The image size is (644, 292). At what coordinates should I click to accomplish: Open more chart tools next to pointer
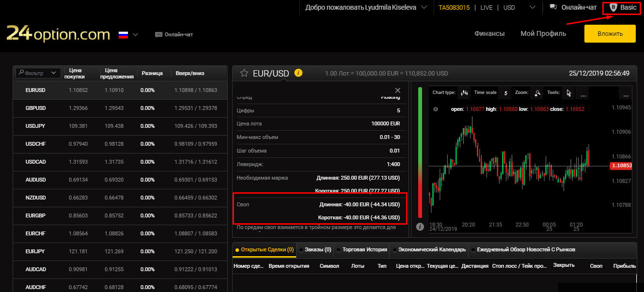coord(583,92)
